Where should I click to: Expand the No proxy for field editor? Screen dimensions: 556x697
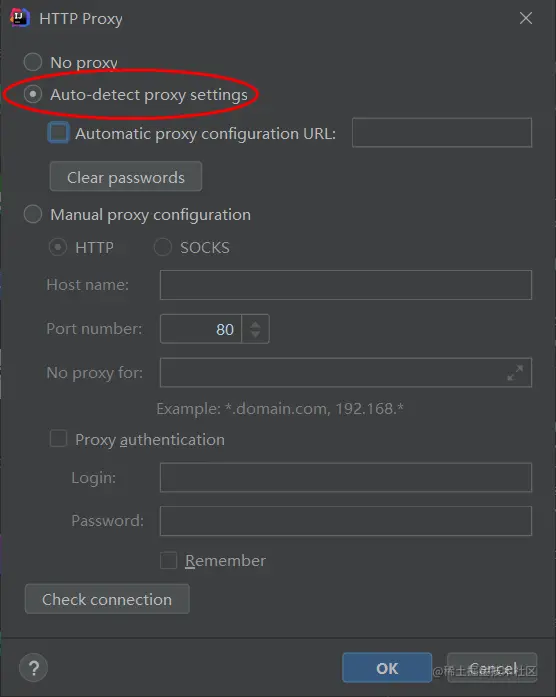(x=515, y=373)
